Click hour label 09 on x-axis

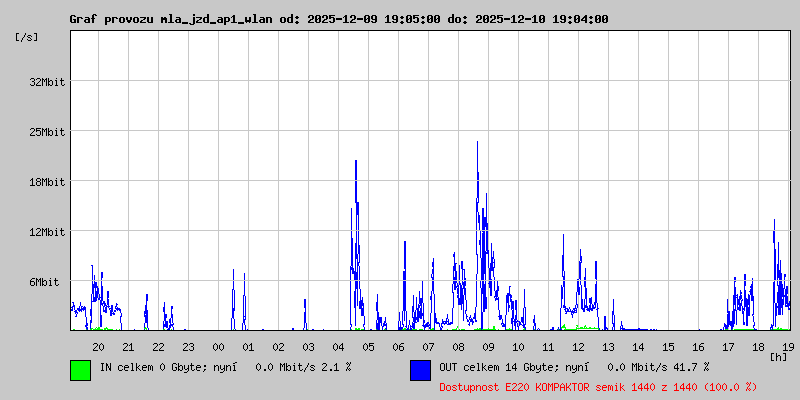point(488,347)
